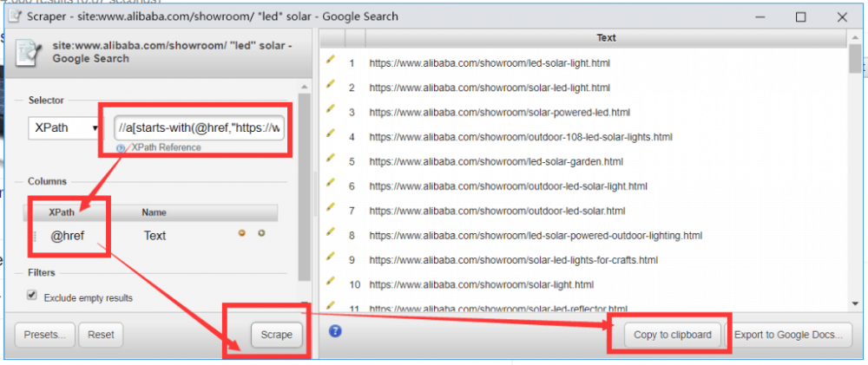Screen dimensions: 868x365
Task: Click the Text column header
Action: 606,38
